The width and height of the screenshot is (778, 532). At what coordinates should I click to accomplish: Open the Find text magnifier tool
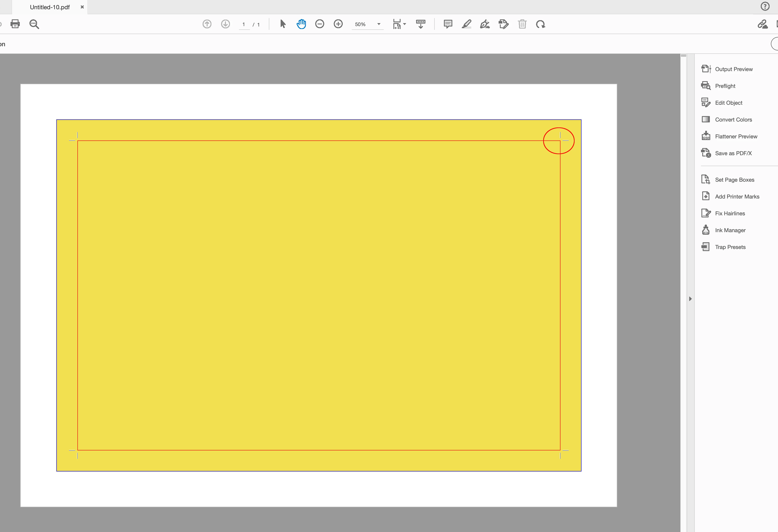click(34, 24)
